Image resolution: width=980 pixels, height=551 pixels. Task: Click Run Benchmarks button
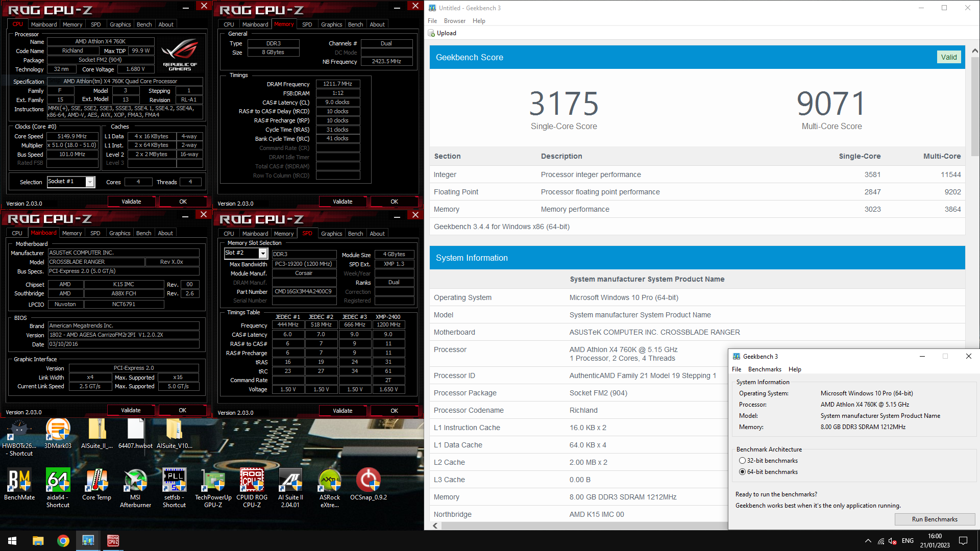[934, 519]
